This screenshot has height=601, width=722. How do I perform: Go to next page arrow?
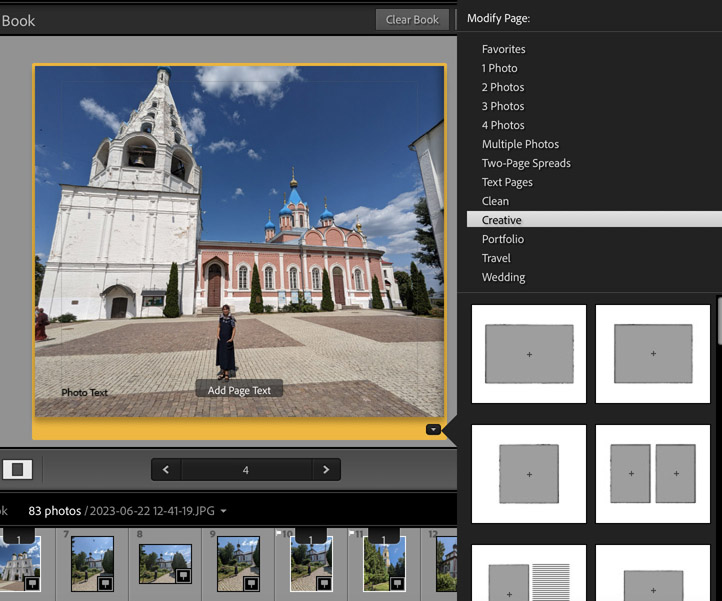click(x=326, y=470)
